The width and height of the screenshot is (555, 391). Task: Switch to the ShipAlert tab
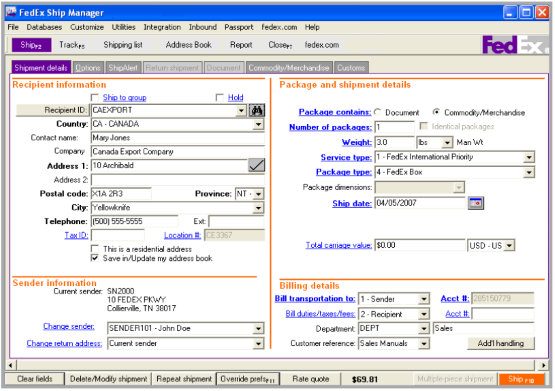pos(123,68)
